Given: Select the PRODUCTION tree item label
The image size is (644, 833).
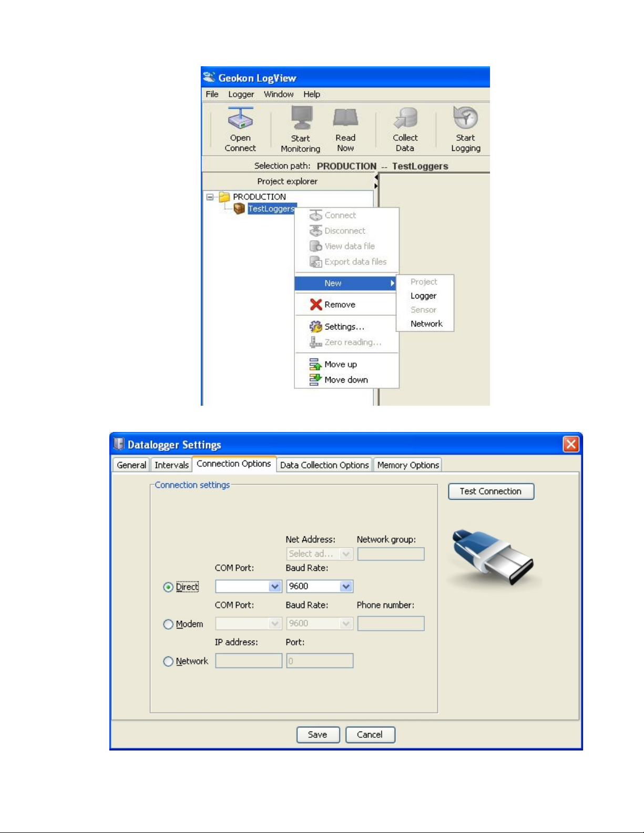Looking at the screenshot, I should point(260,197).
